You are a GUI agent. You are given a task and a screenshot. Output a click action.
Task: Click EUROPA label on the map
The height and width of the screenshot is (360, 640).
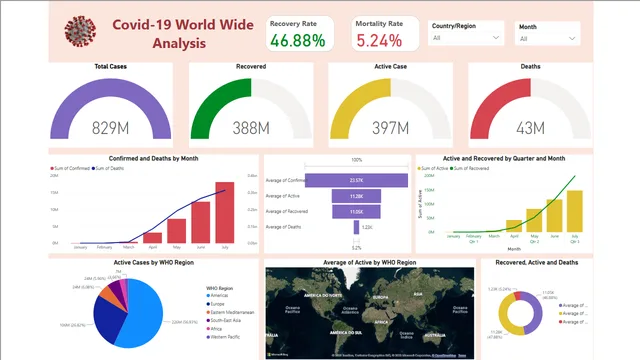coord(380,297)
